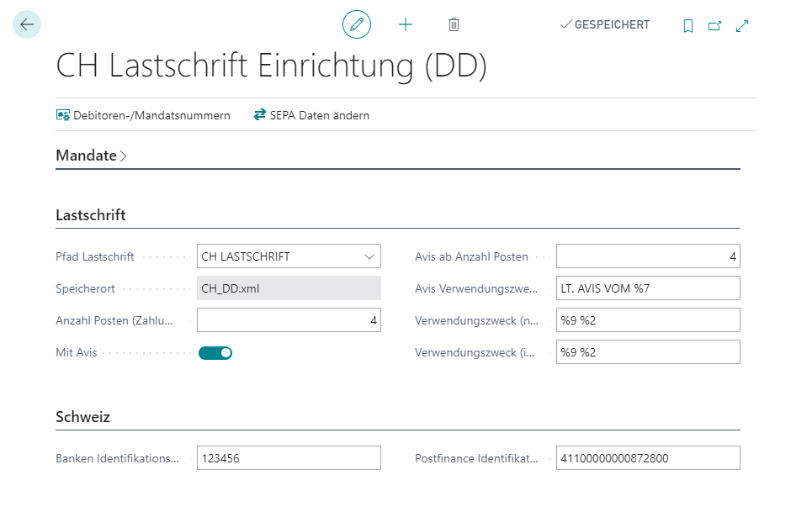This screenshot has width=812, height=512.
Task: Create a new record with the plus icon
Action: coord(406,24)
